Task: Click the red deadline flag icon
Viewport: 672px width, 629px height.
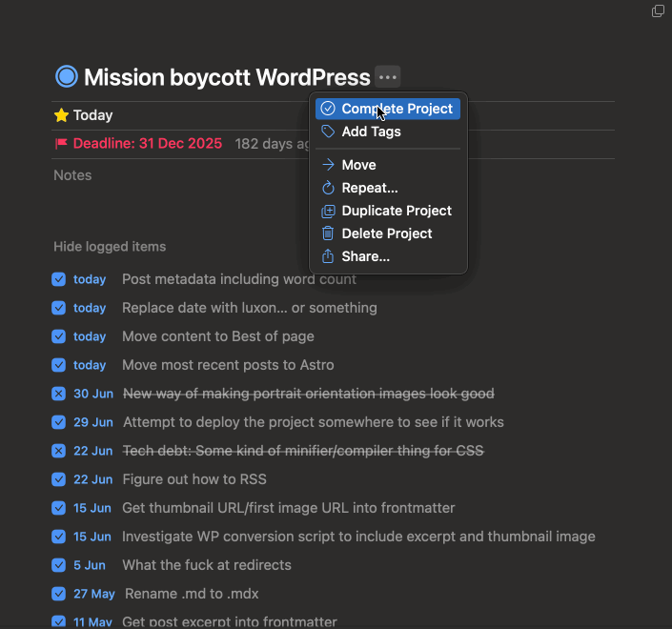Action: 61,144
